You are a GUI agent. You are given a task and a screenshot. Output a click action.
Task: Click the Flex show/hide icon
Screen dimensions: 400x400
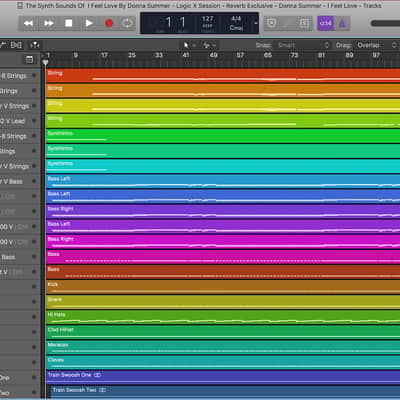point(16,45)
